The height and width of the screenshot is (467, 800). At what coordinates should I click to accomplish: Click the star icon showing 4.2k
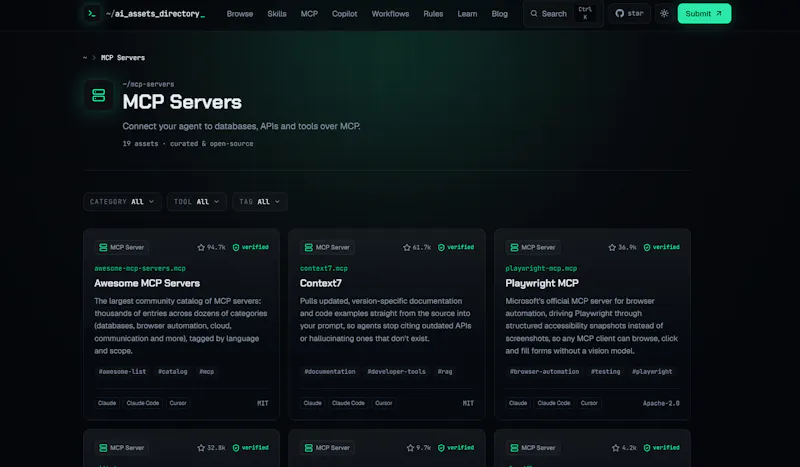(616, 448)
